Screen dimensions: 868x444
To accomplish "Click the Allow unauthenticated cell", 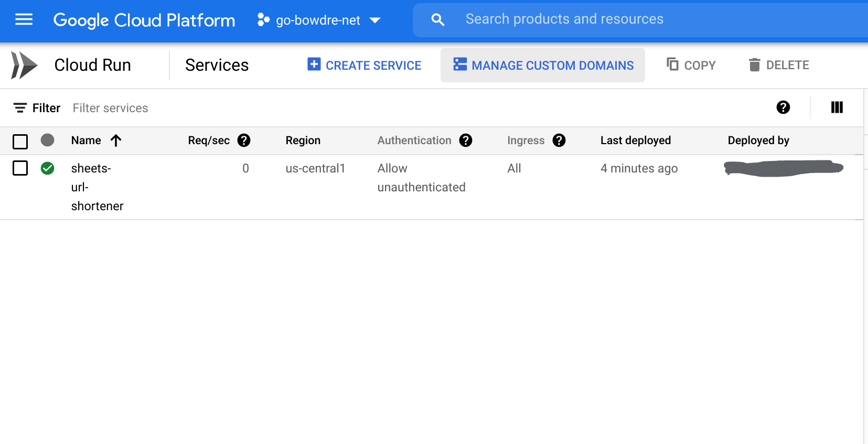I will point(422,178).
